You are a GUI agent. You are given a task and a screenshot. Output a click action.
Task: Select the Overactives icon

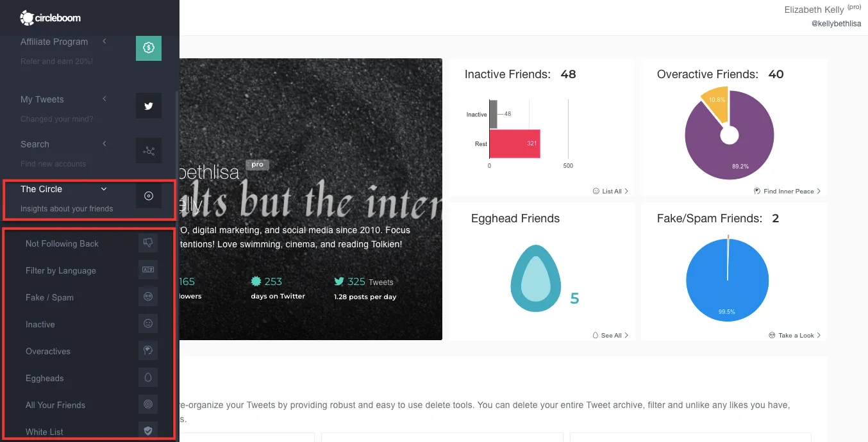tap(148, 350)
